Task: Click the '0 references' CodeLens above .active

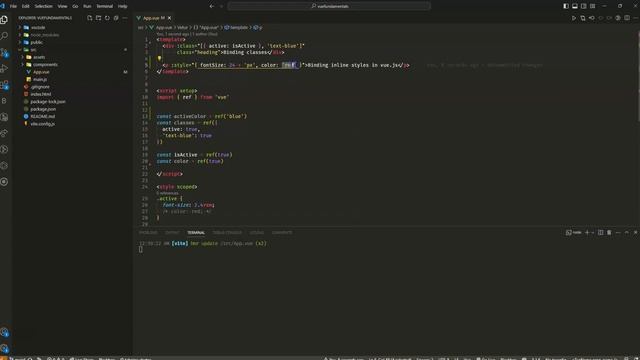Action: (168, 193)
